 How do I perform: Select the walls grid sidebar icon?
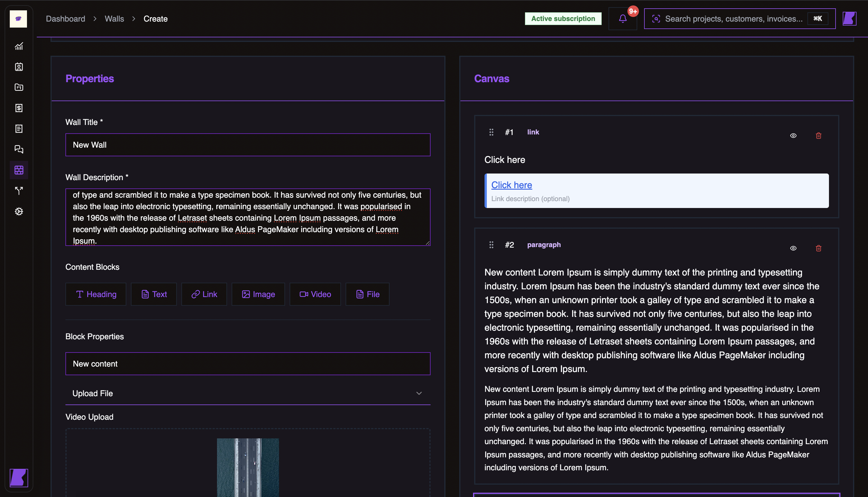(19, 170)
